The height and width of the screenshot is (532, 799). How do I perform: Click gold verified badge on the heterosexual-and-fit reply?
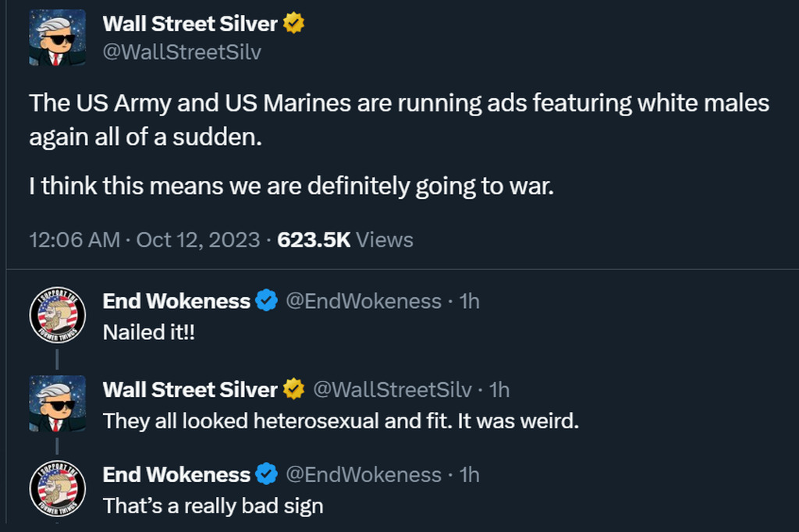(293, 388)
